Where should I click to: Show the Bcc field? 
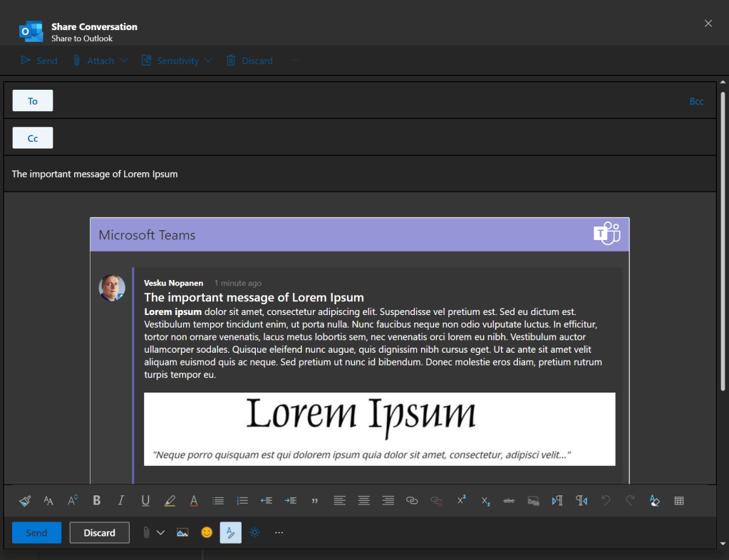pyautogui.click(x=696, y=101)
